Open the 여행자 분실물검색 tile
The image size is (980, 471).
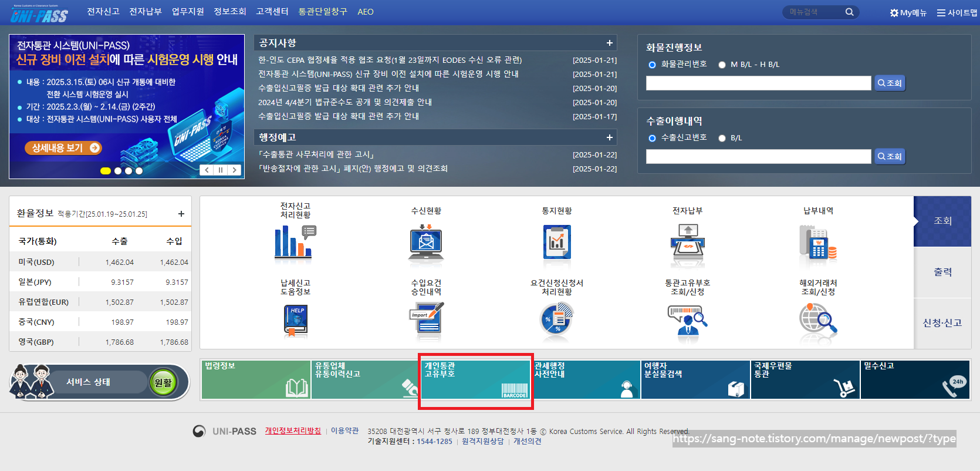coord(695,380)
